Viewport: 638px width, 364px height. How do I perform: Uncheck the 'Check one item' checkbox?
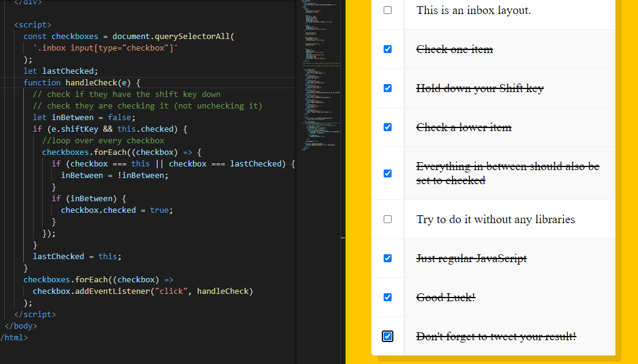point(387,49)
